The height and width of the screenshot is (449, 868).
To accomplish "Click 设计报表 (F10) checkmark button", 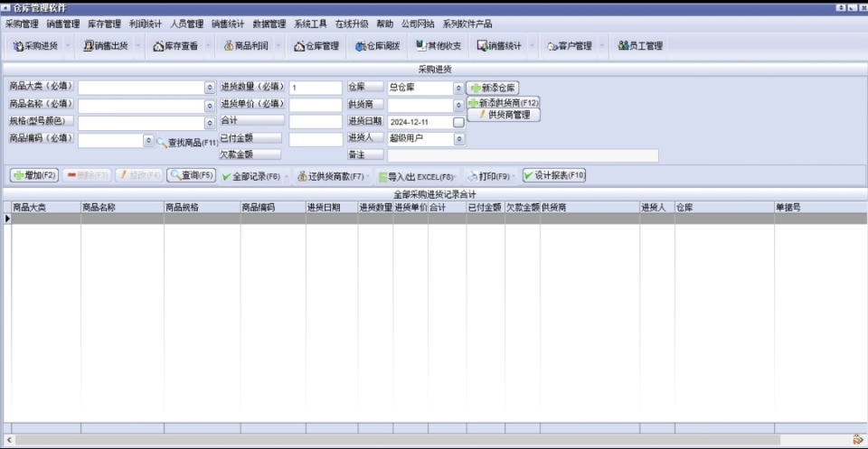I will pyautogui.click(x=554, y=176).
